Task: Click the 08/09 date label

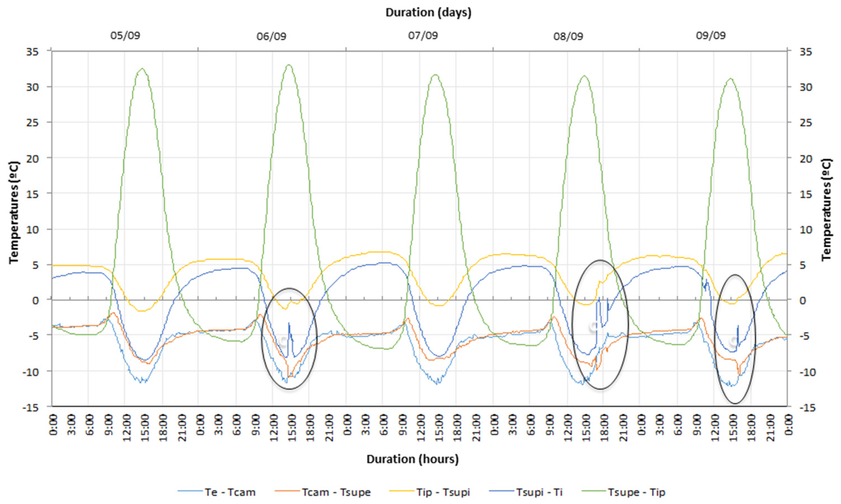Action: point(568,36)
